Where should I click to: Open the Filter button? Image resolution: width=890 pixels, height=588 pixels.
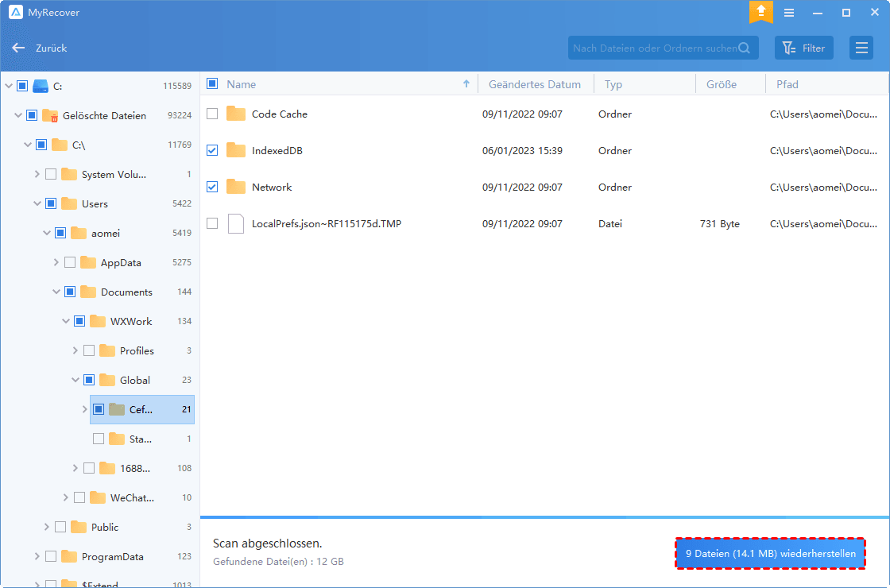pyautogui.click(x=803, y=48)
